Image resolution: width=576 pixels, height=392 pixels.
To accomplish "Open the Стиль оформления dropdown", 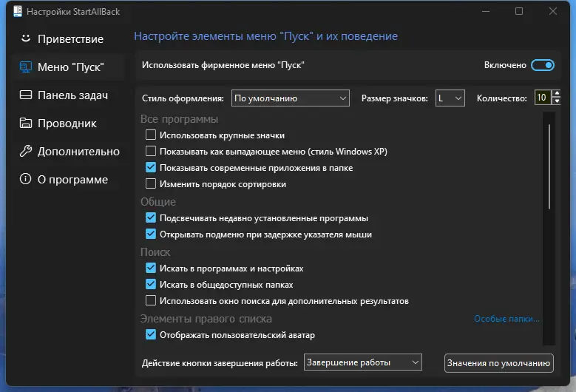I will point(290,98).
